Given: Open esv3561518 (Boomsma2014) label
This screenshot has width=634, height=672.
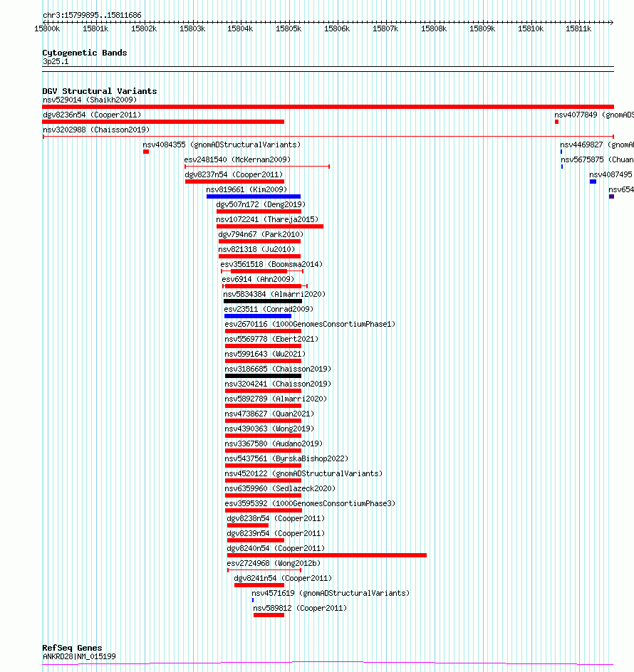Looking at the screenshot, I should pos(271,264).
